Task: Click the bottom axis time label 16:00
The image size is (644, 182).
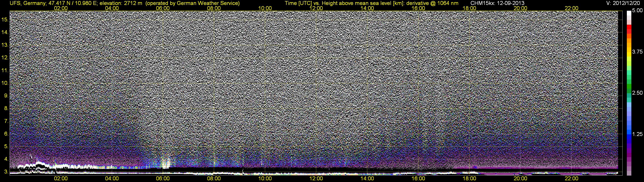Action: coord(418,179)
